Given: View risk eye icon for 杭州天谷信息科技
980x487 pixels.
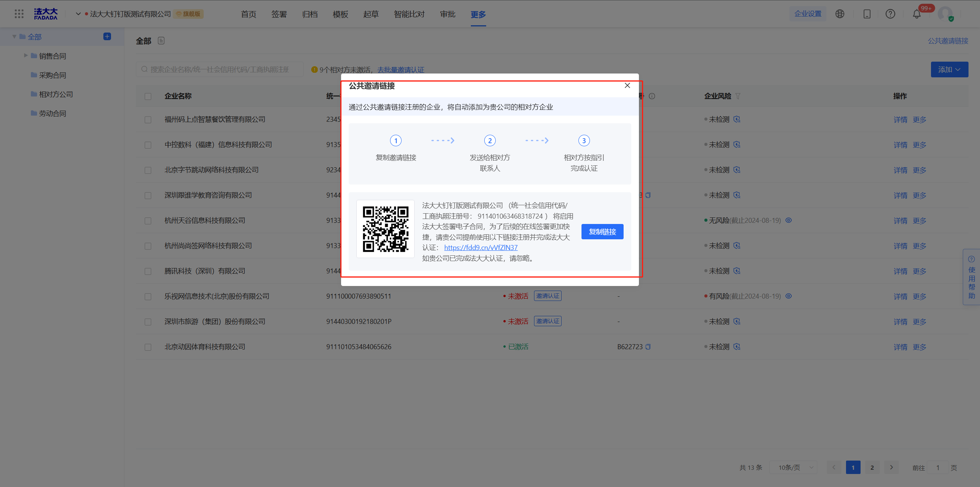Looking at the screenshot, I should click(x=789, y=220).
